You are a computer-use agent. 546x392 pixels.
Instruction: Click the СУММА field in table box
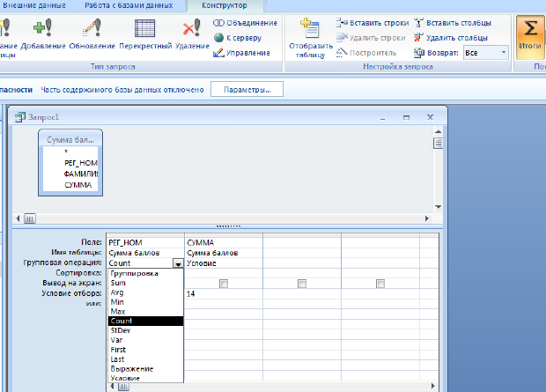77,185
